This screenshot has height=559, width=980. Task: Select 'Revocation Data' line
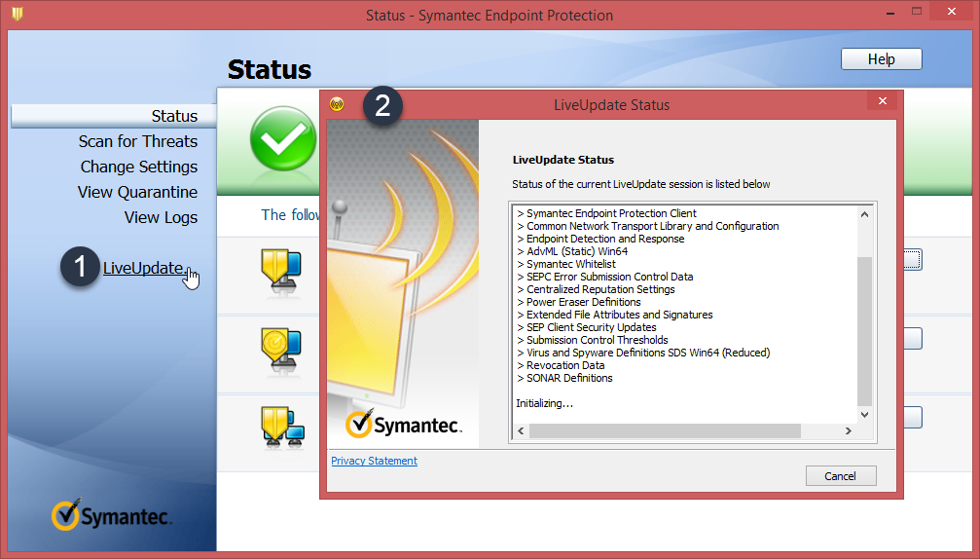560,365
